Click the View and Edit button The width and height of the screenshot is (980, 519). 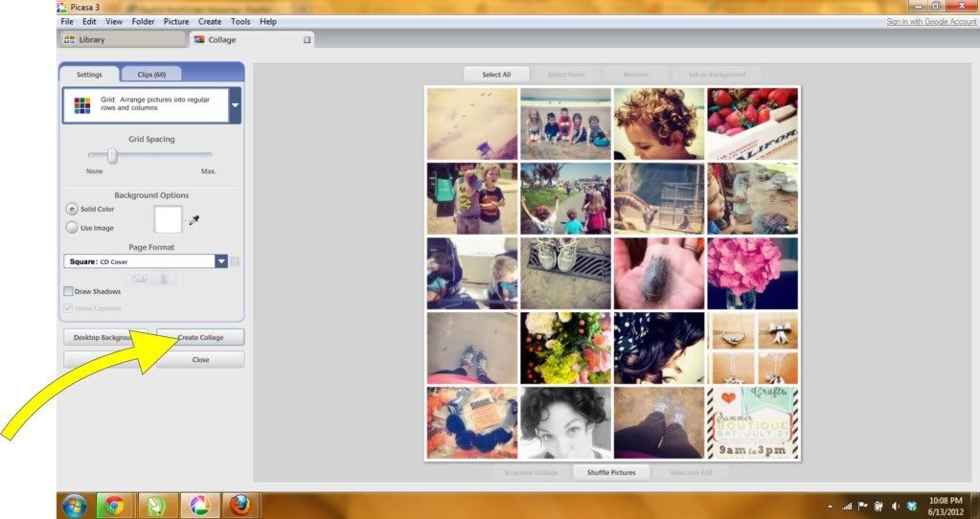click(692, 473)
